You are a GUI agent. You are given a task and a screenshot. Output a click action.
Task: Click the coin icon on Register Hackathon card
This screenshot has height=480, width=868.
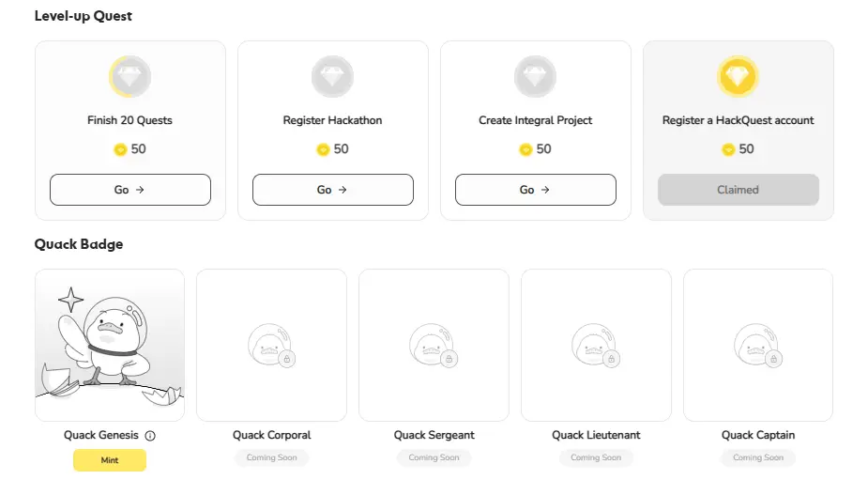[323, 149]
